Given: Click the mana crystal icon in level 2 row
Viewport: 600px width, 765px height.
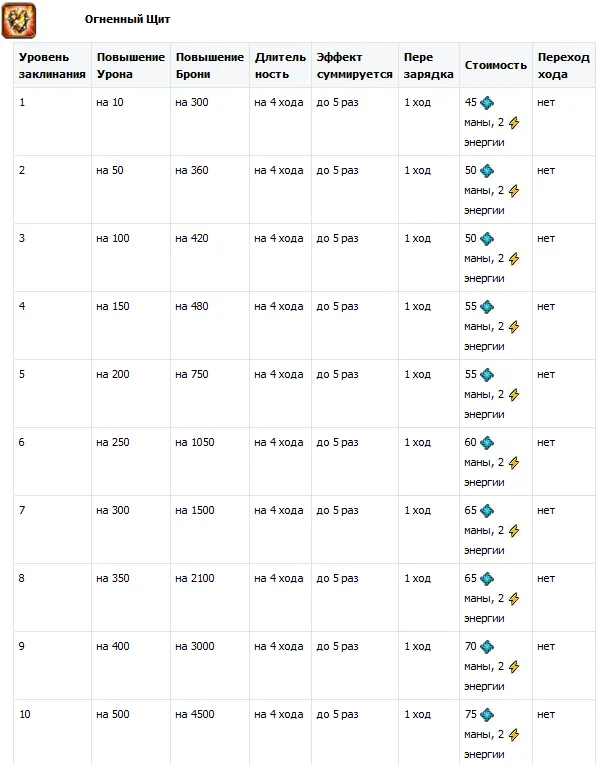Looking at the screenshot, I should click(487, 170).
